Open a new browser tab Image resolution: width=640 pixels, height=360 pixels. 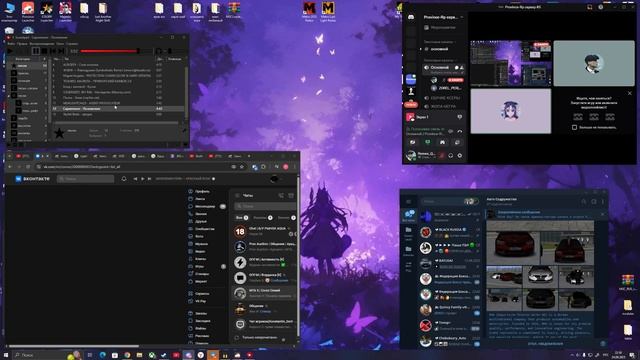(249, 156)
